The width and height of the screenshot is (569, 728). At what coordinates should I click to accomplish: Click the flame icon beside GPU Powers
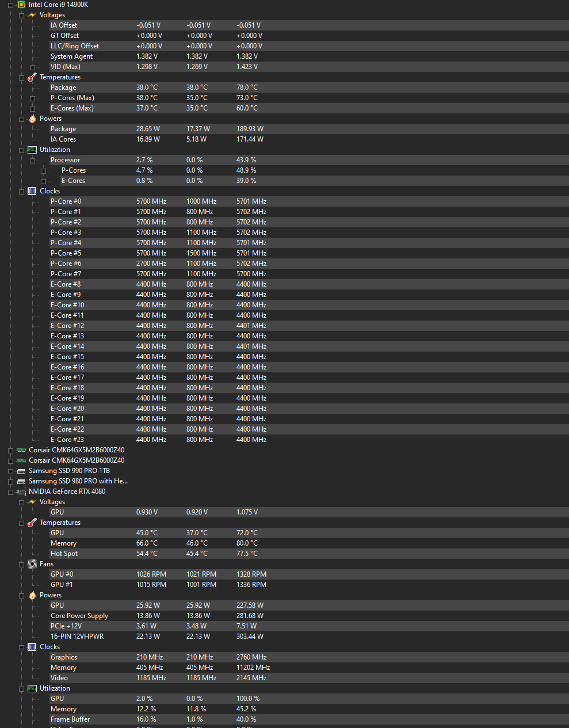click(32, 595)
